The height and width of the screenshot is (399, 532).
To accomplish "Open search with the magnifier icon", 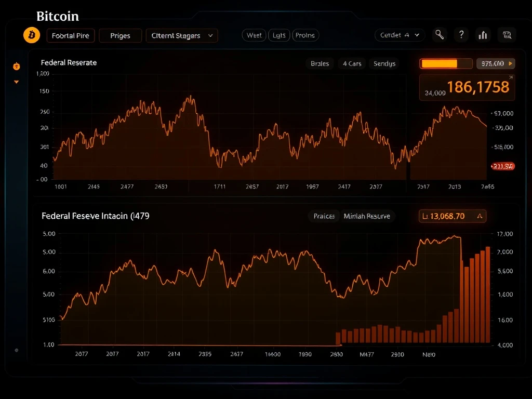I will pos(440,35).
